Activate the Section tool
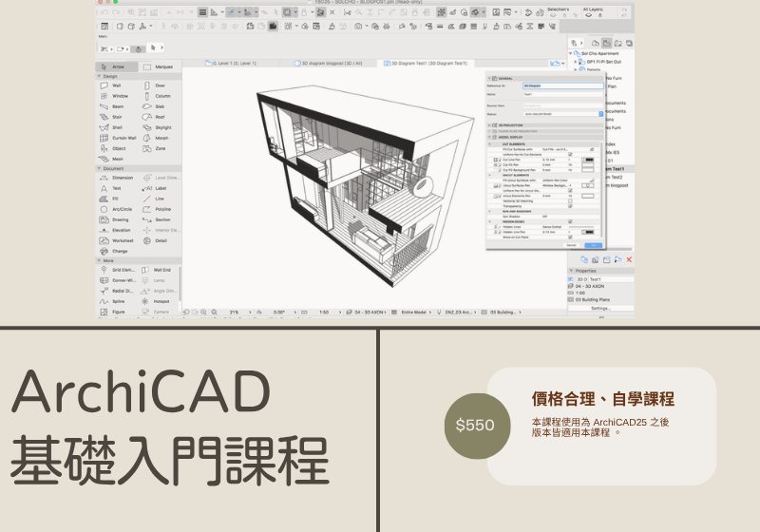Image resolution: width=760 pixels, height=532 pixels. [157, 220]
